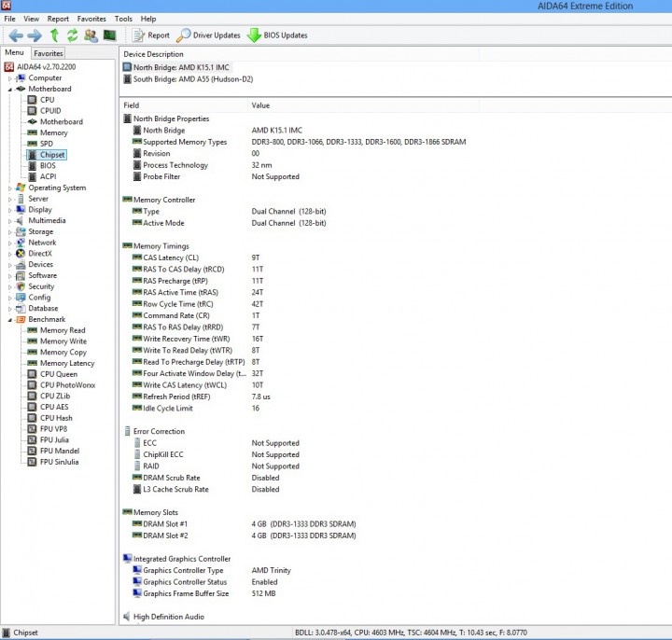
Task: Open the Report toolbar button
Action: tap(150, 35)
